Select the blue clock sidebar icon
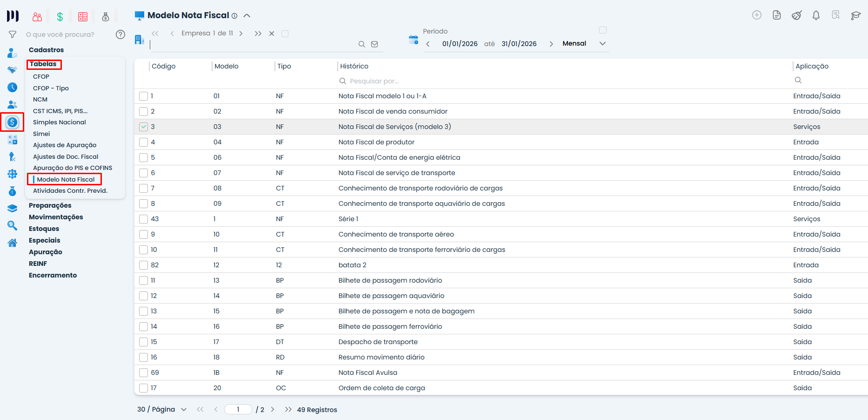The image size is (868, 420). pos(13,88)
